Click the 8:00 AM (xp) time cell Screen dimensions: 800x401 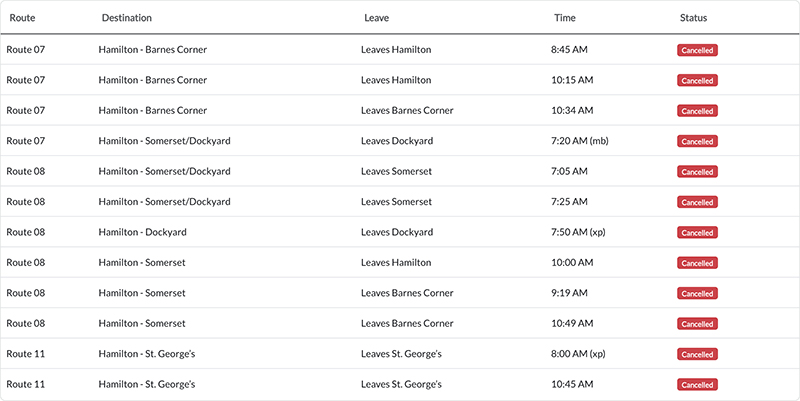click(578, 354)
